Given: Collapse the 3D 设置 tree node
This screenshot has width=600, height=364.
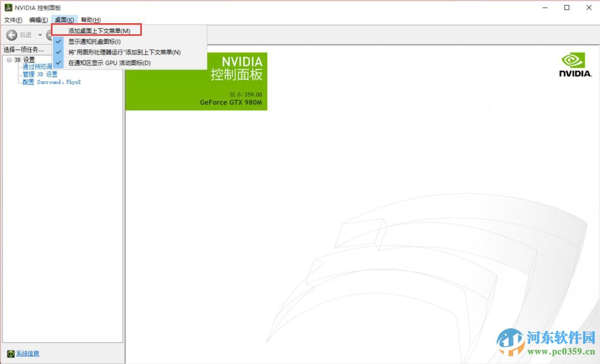Looking at the screenshot, I should [x=9, y=59].
